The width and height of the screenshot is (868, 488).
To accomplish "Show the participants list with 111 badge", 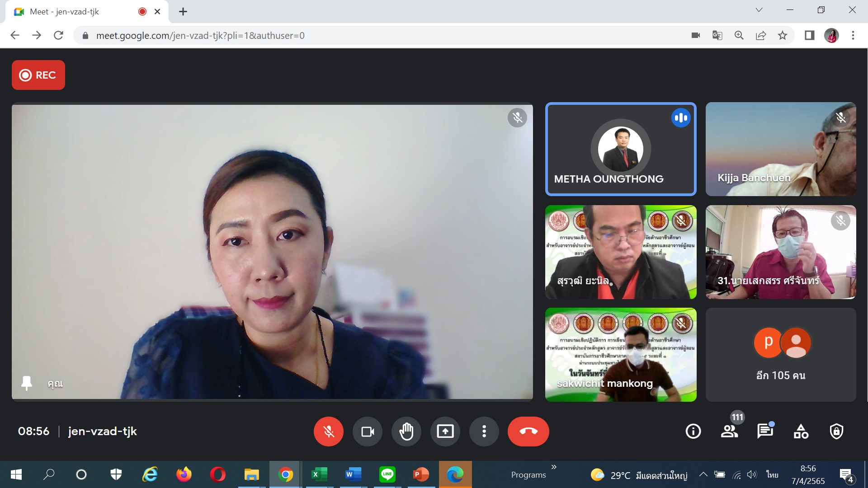I will coord(729,432).
